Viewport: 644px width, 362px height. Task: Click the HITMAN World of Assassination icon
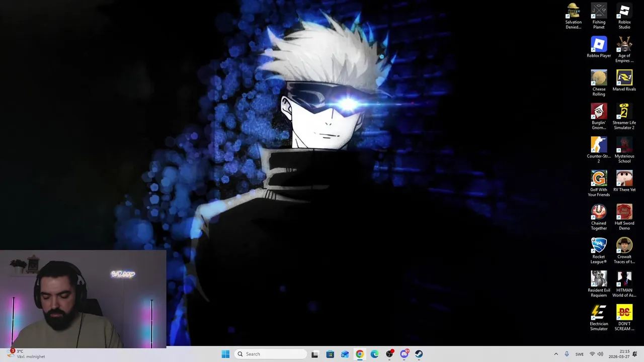click(624, 285)
